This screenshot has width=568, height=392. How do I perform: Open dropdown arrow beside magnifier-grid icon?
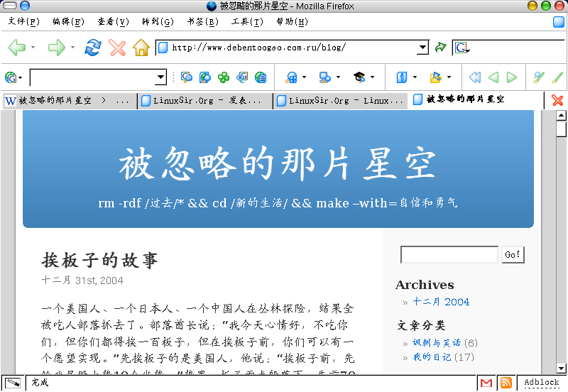(304, 77)
